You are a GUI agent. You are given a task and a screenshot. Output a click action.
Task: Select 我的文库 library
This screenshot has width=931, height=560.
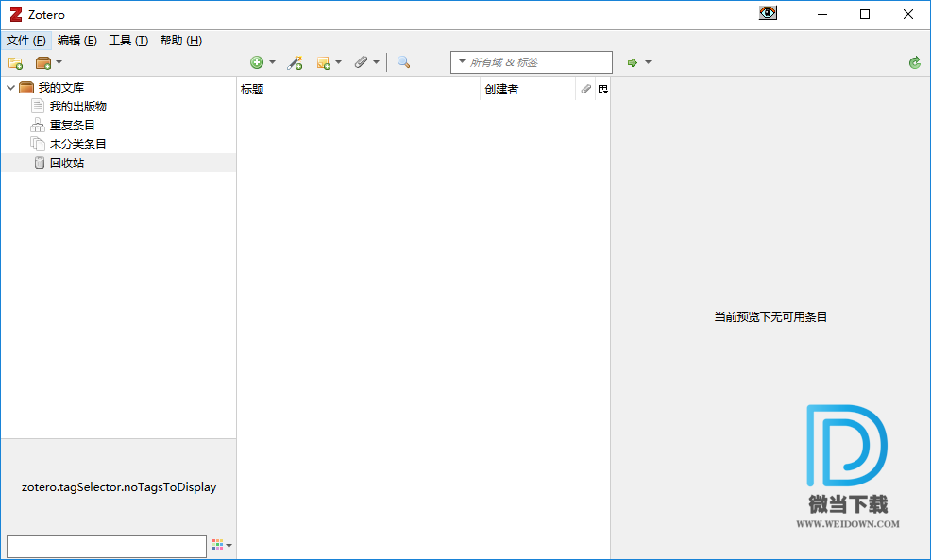60,87
